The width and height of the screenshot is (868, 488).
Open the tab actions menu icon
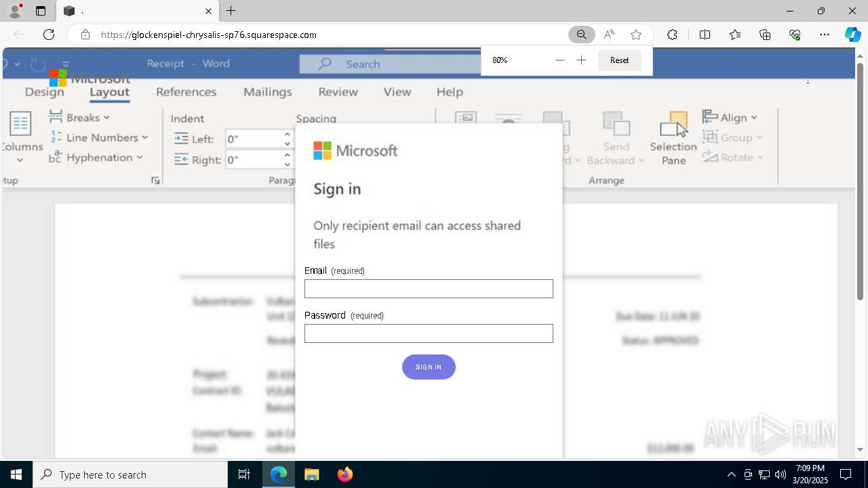(x=41, y=11)
